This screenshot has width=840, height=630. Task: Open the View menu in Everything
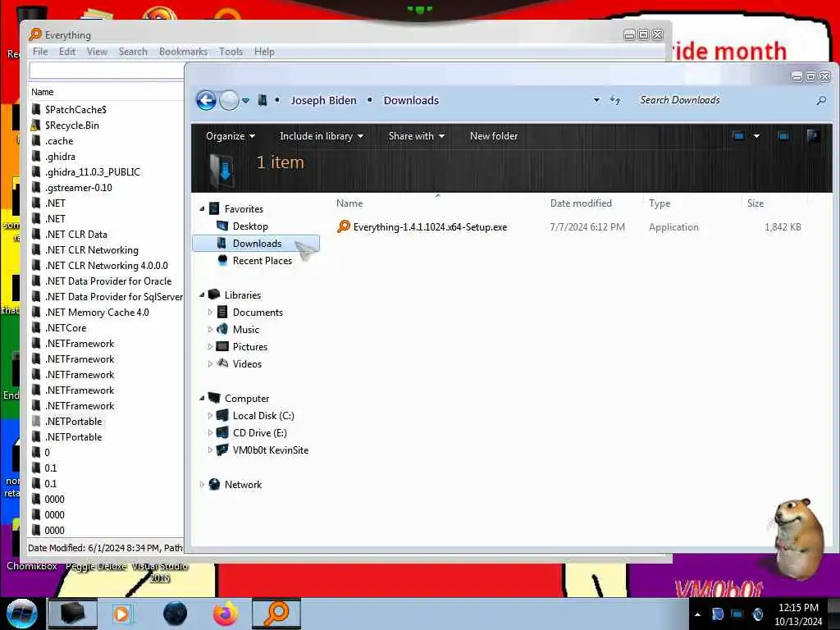click(x=97, y=52)
